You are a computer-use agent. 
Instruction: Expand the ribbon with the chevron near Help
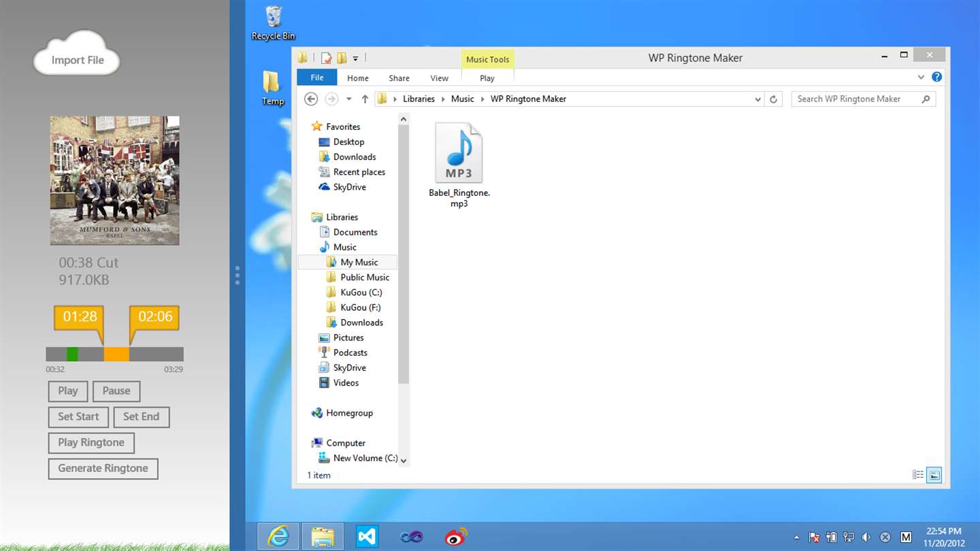pos(921,77)
